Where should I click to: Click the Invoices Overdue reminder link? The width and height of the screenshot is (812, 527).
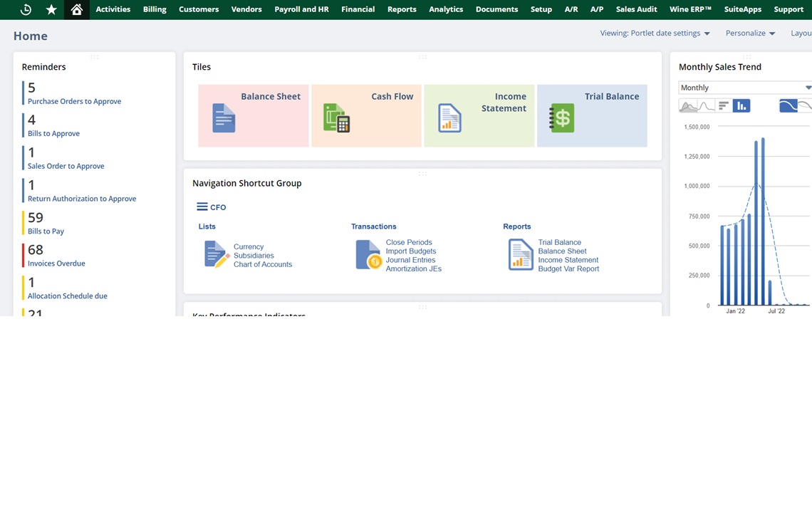tap(56, 263)
